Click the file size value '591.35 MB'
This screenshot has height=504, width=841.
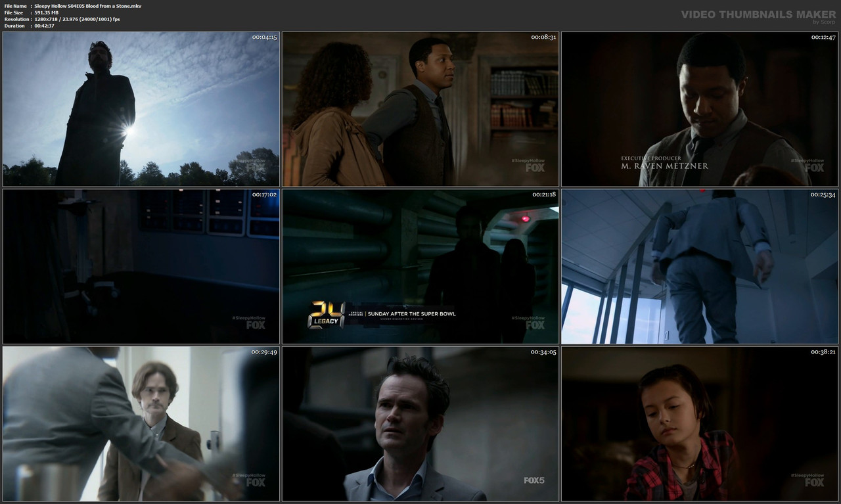pyautogui.click(x=46, y=12)
